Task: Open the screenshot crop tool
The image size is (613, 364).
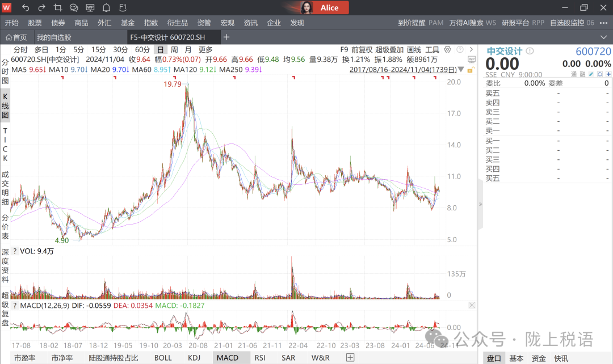Action: pos(58,7)
